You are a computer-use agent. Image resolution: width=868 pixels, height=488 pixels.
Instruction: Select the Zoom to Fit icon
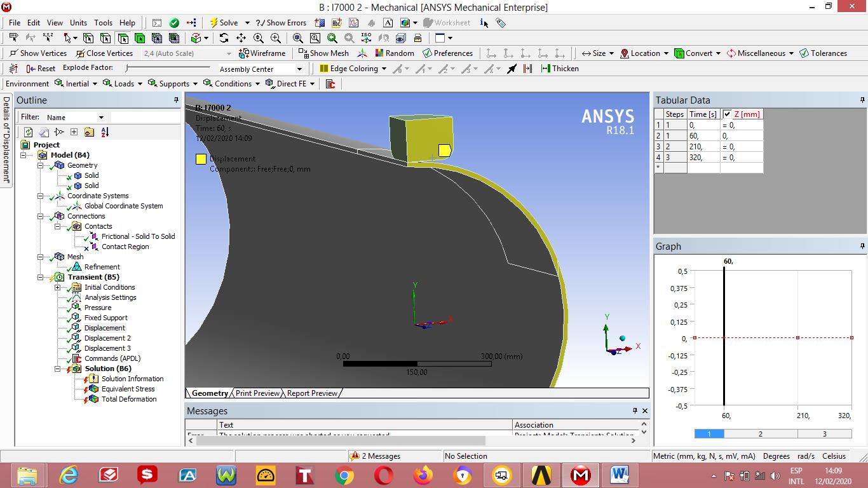pyautogui.click(x=297, y=38)
